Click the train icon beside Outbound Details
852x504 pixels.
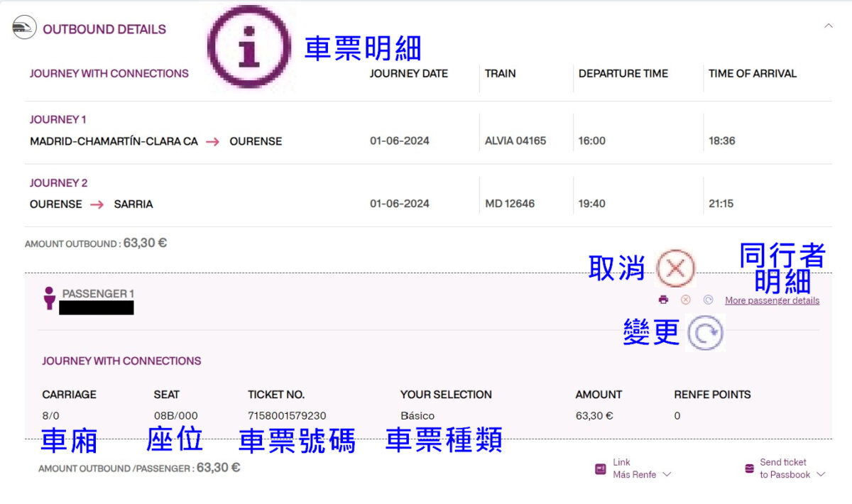tap(23, 28)
